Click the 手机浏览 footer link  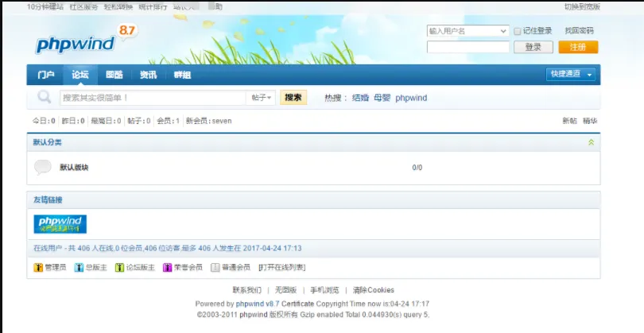point(324,290)
